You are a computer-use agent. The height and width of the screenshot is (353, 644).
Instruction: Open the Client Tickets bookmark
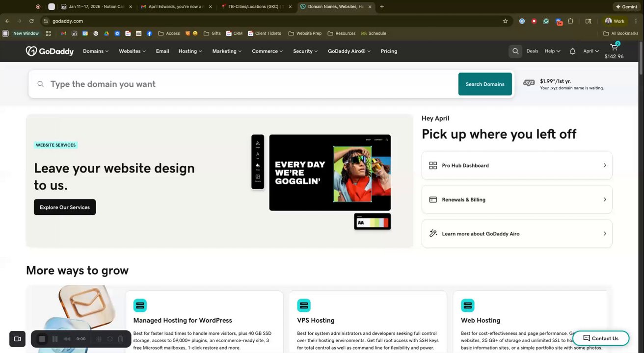[x=264, y=33]
